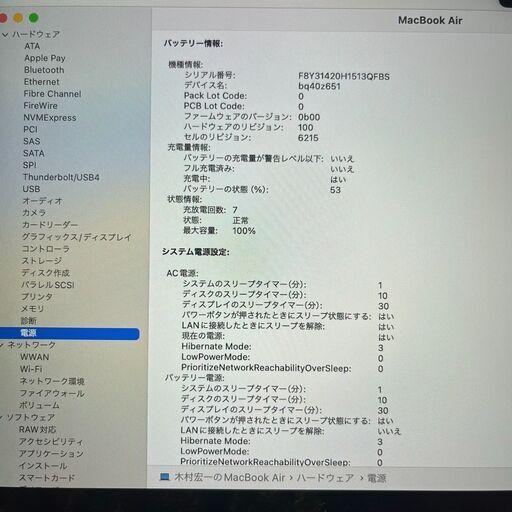
Task: Click the AC電源 section label
Action: click(x=182, y=273)
